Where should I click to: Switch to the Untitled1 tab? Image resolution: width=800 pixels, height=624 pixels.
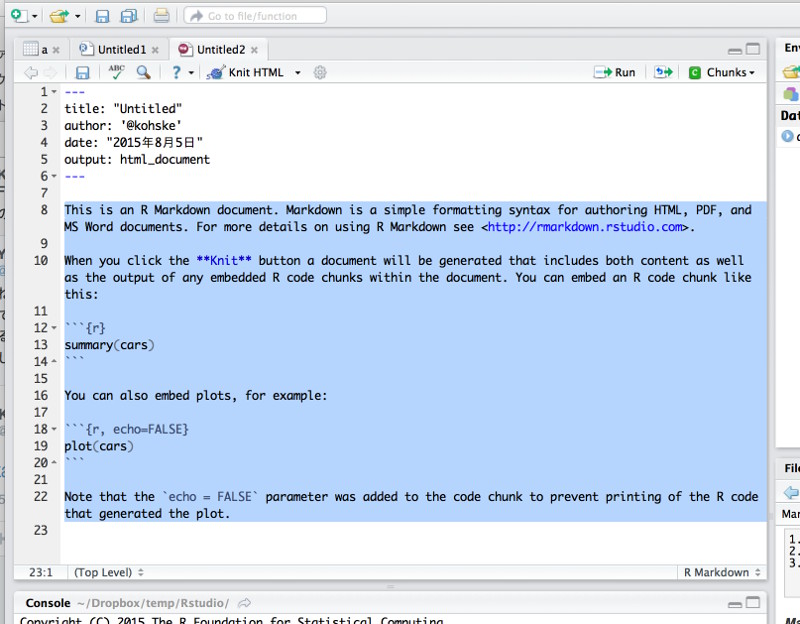[113, 49]
